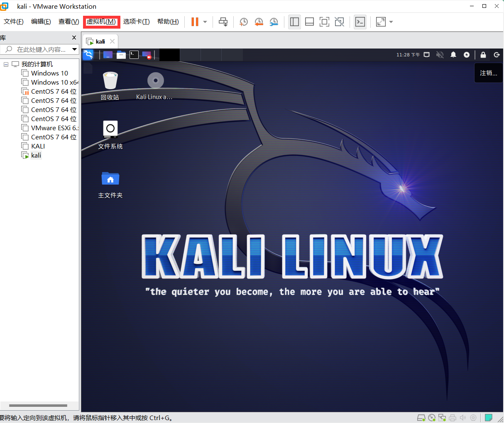Open the snapshot manager wrench-clock icon
This screenshot has height=423, width=504.
[274, 22]
